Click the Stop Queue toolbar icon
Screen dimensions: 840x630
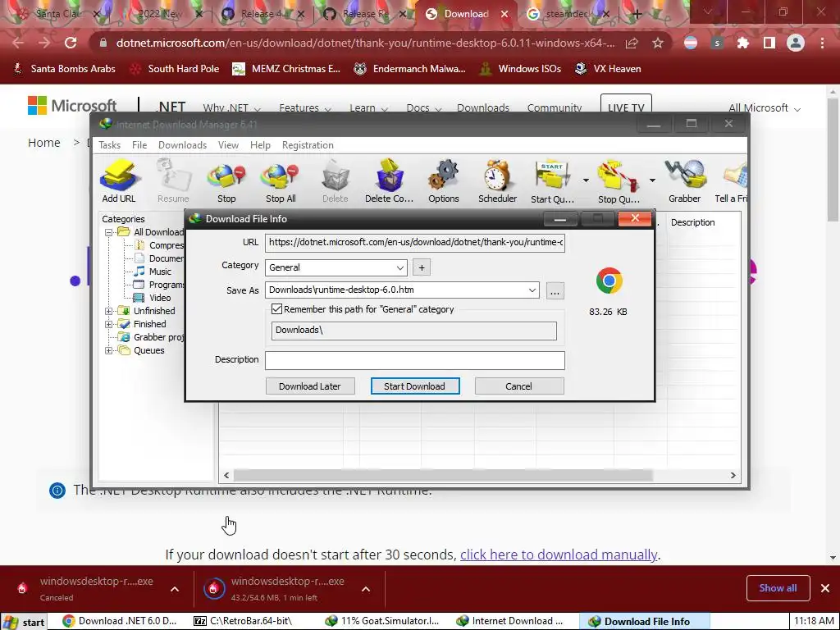tap(619, 181)
